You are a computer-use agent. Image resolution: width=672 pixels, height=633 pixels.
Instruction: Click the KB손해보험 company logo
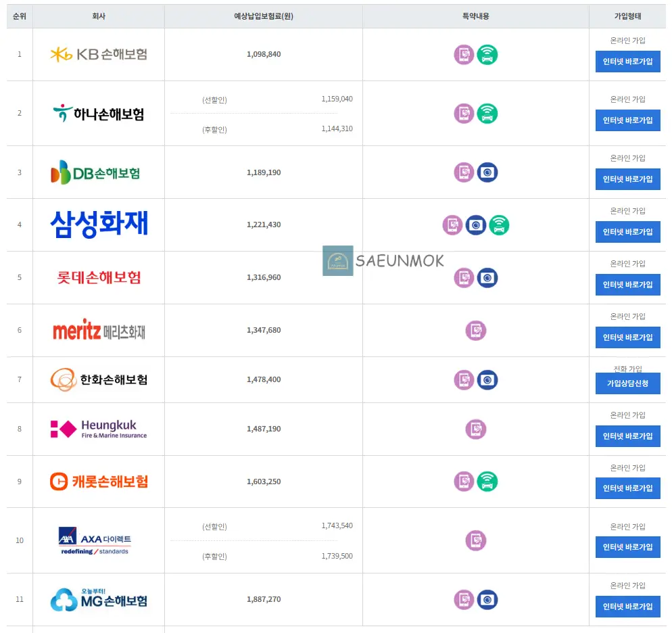99,54
